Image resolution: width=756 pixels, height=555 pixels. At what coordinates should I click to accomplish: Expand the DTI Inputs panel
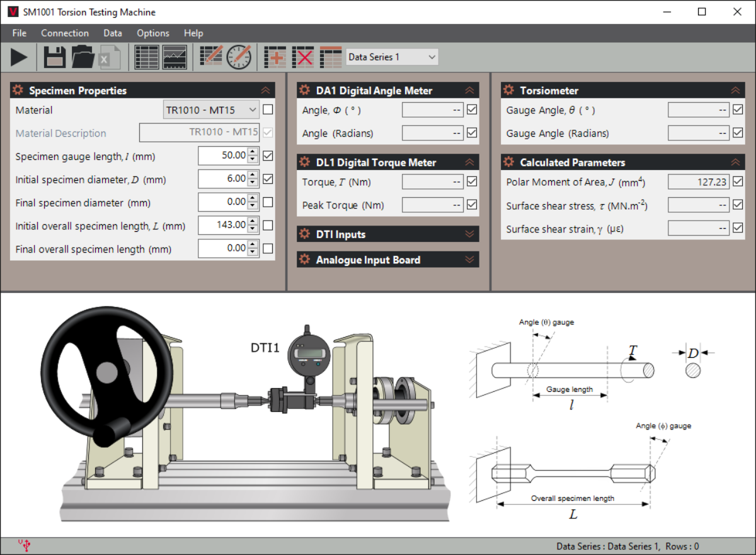387,234
